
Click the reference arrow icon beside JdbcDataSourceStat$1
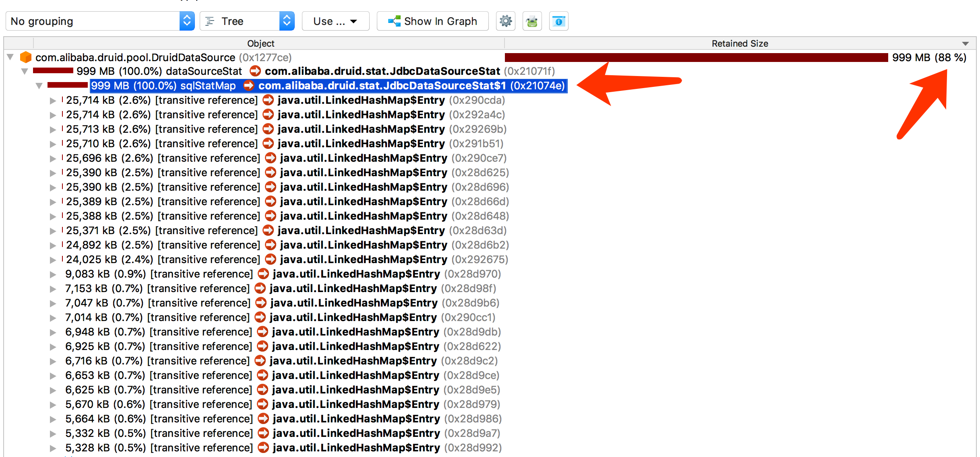248,86
